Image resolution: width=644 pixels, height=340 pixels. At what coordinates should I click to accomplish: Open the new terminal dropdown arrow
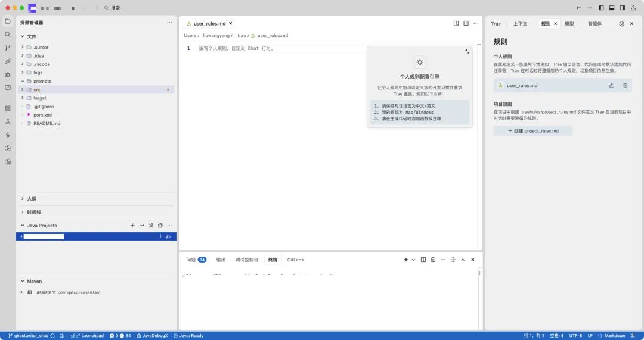[413, 260]
